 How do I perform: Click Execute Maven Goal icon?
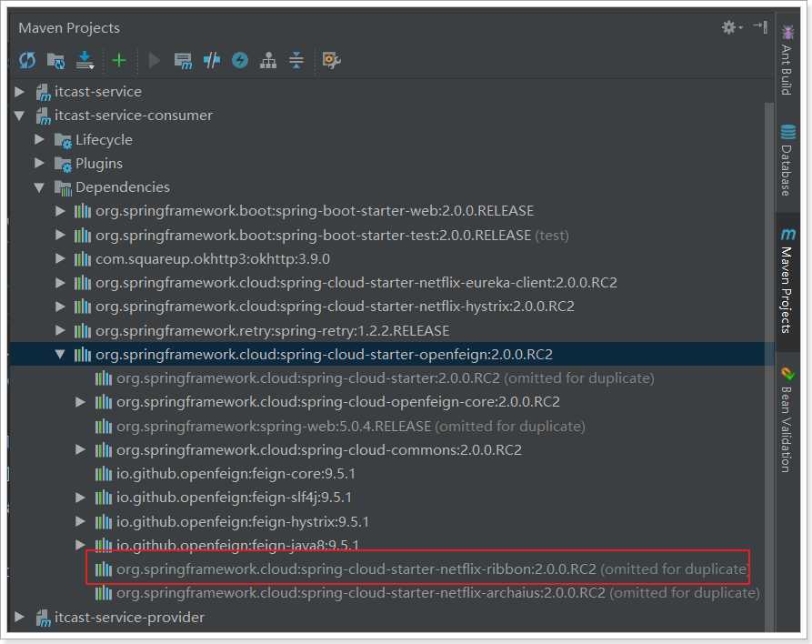(184, 61)
